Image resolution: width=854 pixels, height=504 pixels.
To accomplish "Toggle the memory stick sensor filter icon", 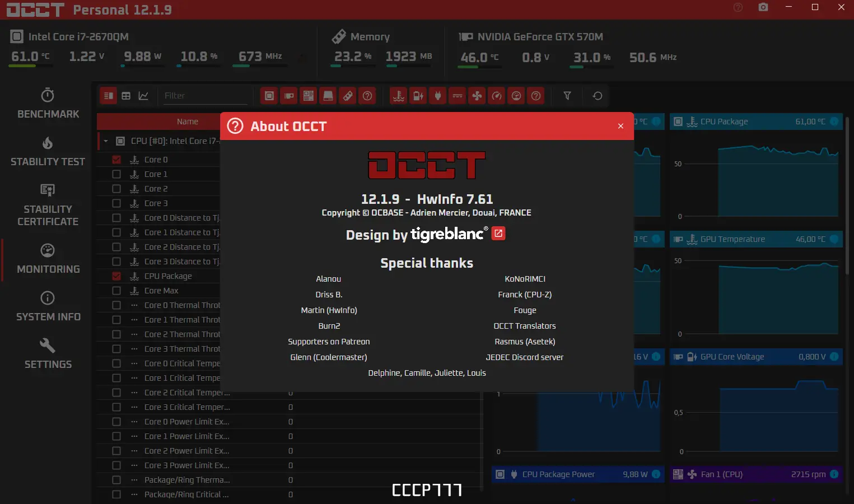I will pos(348,96).
